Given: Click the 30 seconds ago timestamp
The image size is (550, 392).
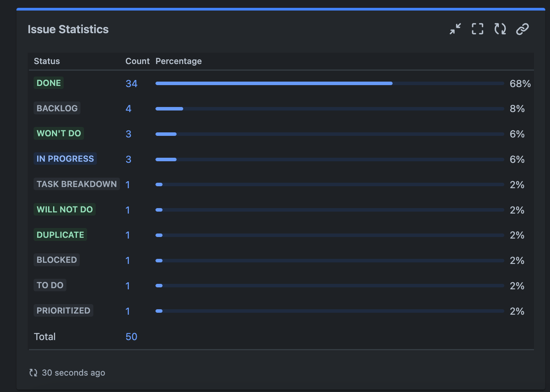Looking at the screenshot, I should (x=73, y=372).
